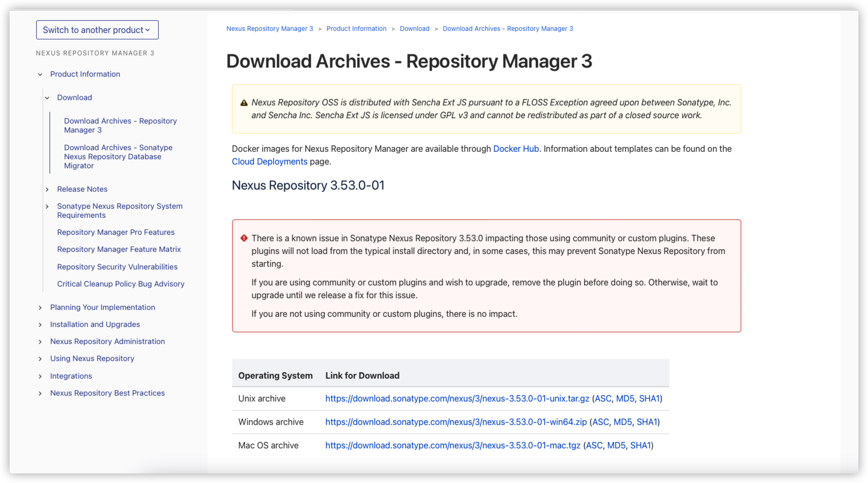
Task: Click Download Archives - Repository Manager 3 breadcrumb
Action: pyautogui.click(x=508, y=29)
